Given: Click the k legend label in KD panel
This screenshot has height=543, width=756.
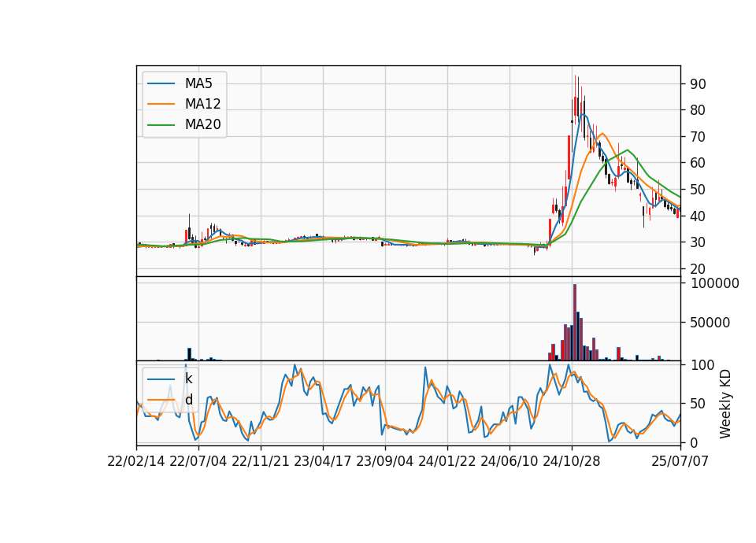Looking at the screenshot, I should (188, 379).
